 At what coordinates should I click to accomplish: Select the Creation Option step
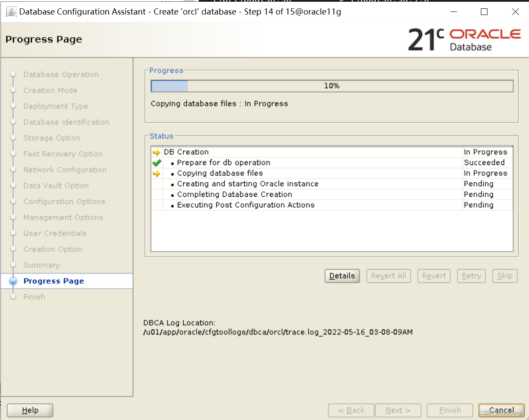(x=53, y=249)
